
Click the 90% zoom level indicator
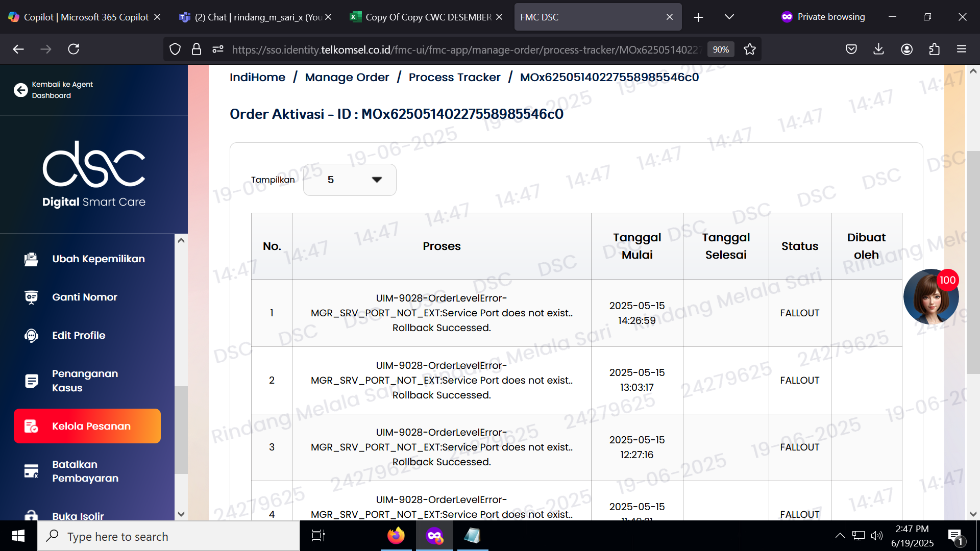[x=720, y=49]
